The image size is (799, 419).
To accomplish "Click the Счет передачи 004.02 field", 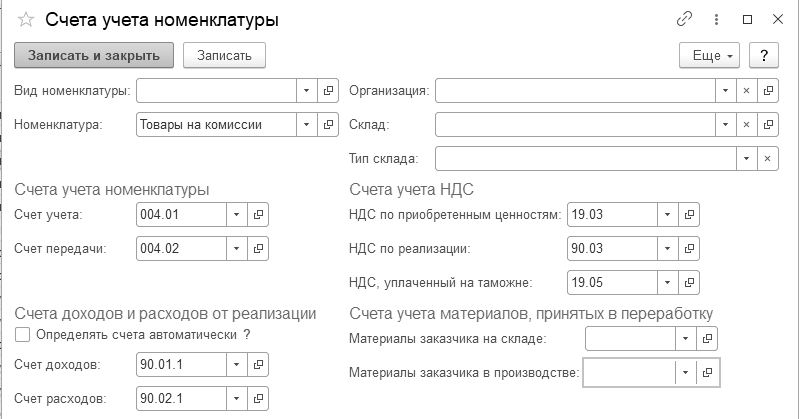I will pyautogui.click(x=180, y=248).
